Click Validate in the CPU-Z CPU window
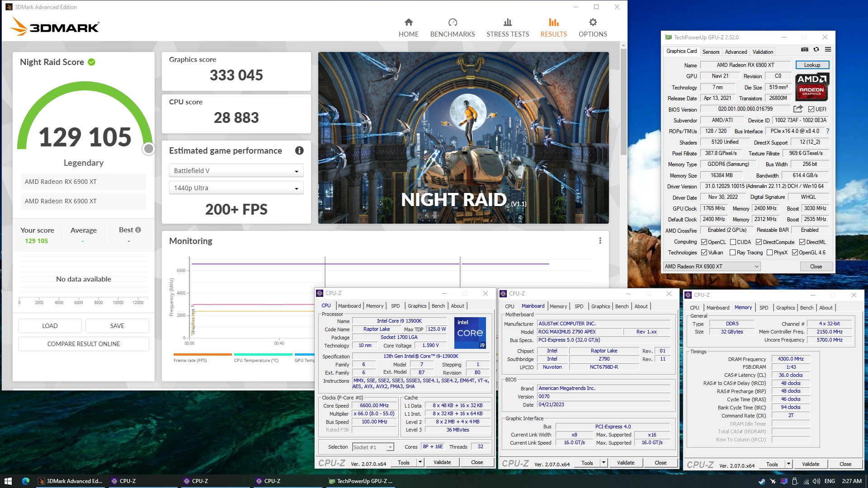 pos(442,462)
